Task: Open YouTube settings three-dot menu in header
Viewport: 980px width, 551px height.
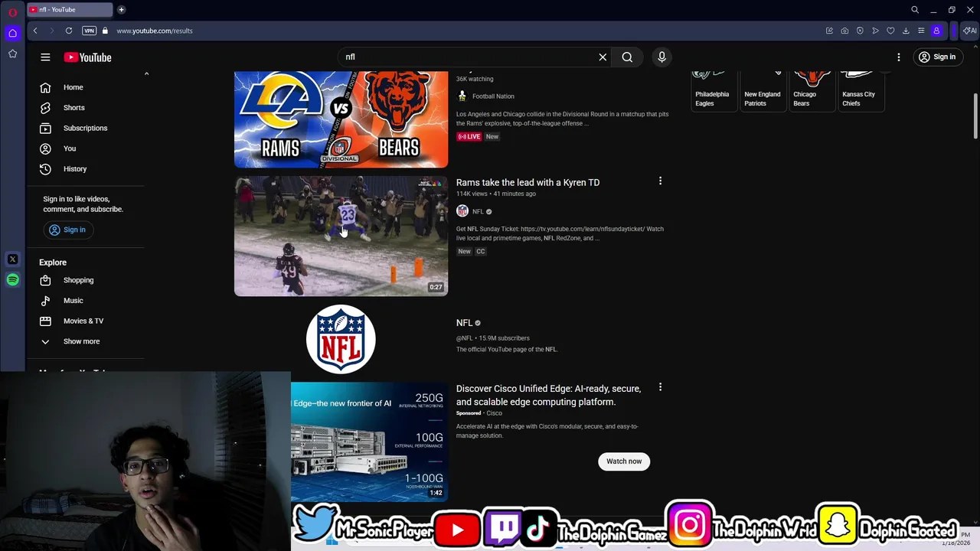Action: [x=899, y=57]
